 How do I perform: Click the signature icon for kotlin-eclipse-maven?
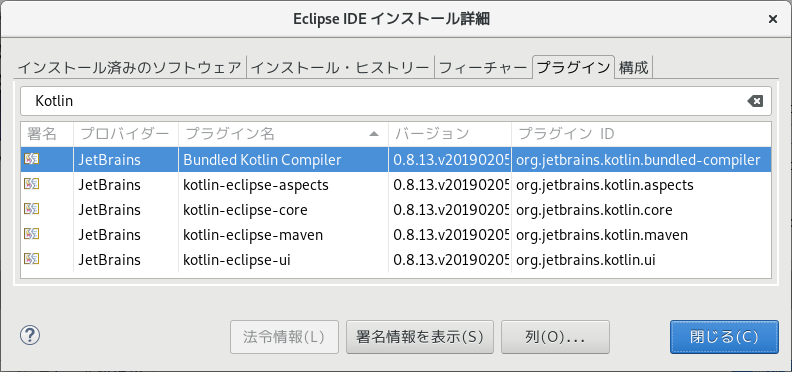(32, 234)
